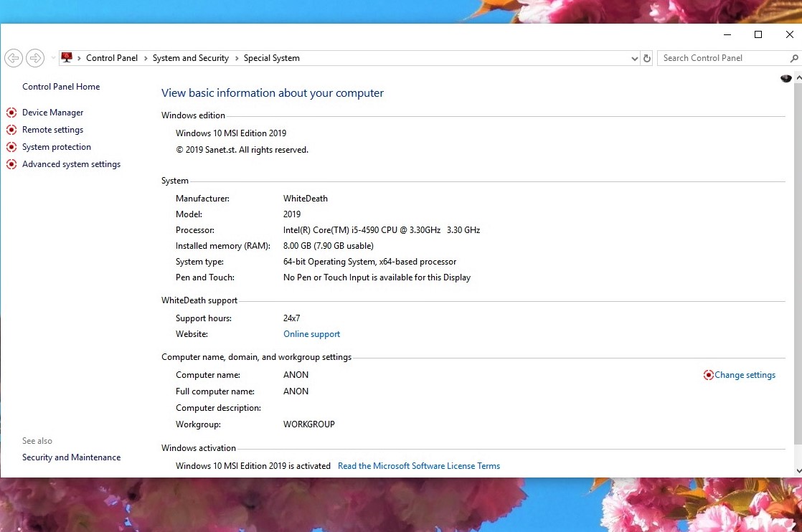Focus the Search Control Panel field

[x=723, y=58]
